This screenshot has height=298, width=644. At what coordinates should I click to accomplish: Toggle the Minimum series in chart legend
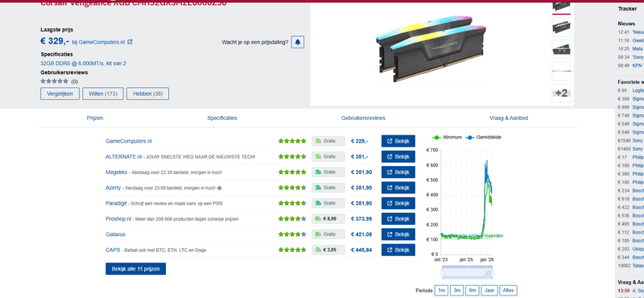447,137
